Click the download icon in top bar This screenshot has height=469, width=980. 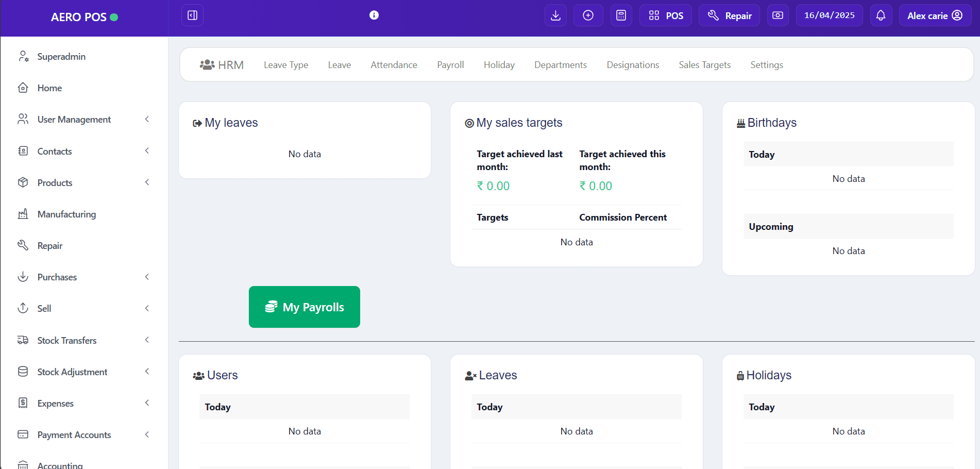[x=555, y=15]
